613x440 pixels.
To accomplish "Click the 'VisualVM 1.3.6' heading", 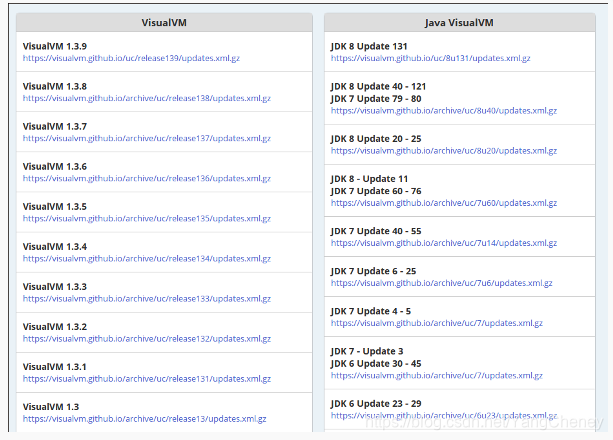I will click(x=55, y=167).
